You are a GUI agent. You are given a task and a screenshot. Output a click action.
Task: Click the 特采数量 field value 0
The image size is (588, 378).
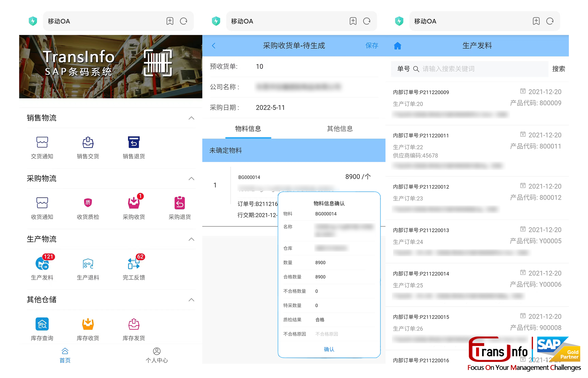point(317,305)
